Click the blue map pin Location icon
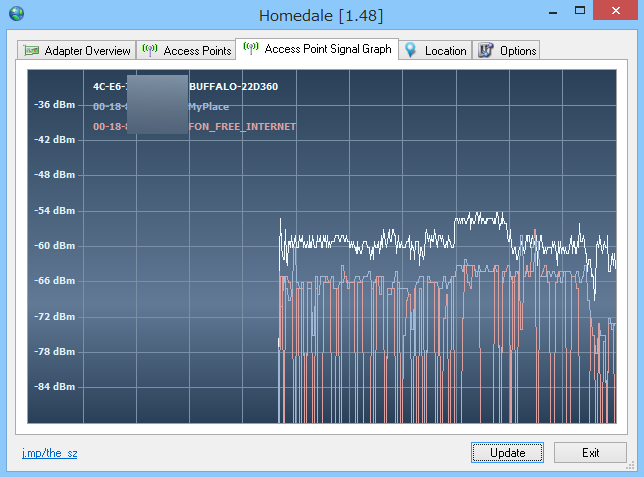This screenshot has height=477, width=644. (x=410, y=50)
